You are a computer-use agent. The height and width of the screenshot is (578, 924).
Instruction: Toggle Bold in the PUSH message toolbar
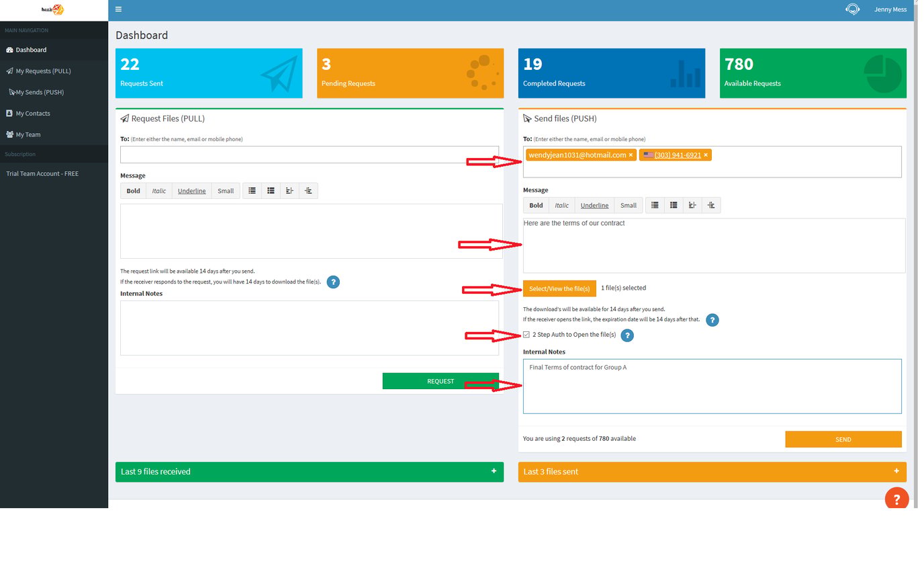(x=536, y=205)
